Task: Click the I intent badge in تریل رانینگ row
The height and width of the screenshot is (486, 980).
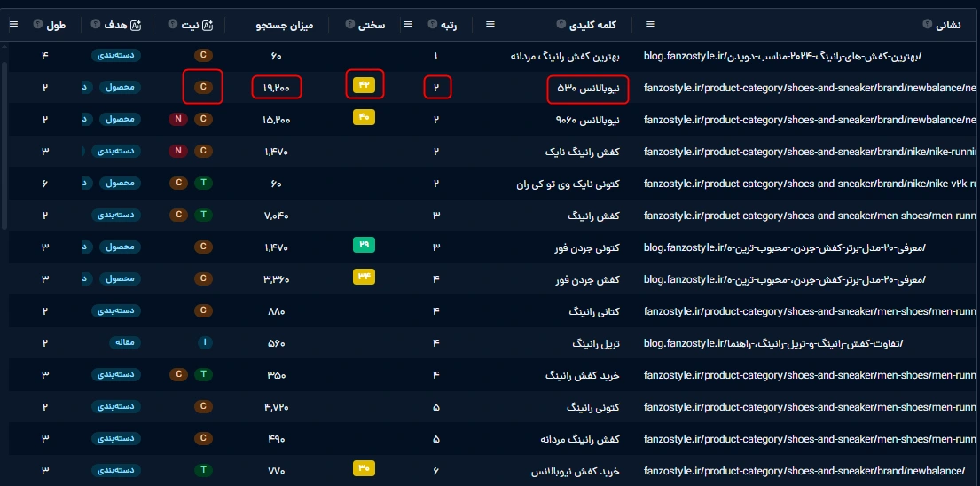Action: tap(206, 342)
